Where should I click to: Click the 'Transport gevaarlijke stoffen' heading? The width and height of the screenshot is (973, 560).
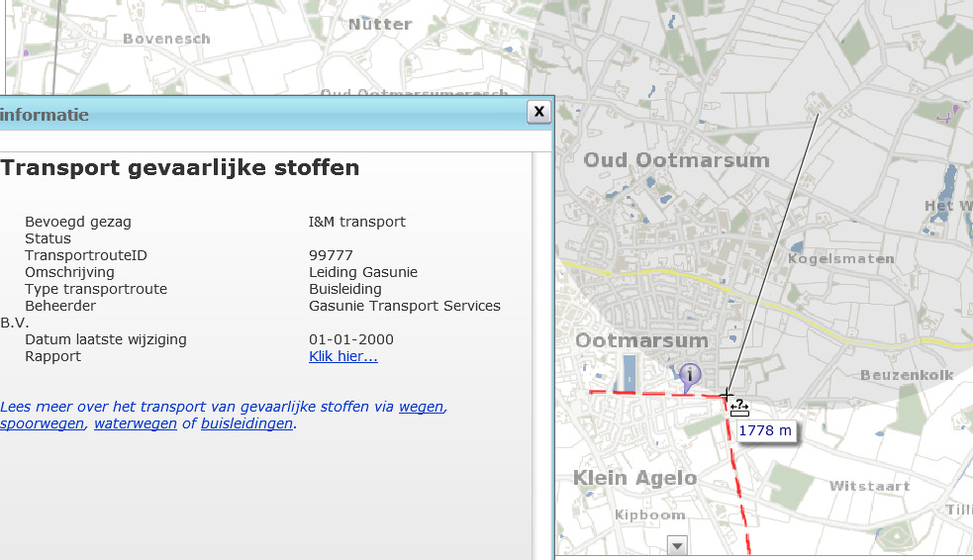point(180,168)
